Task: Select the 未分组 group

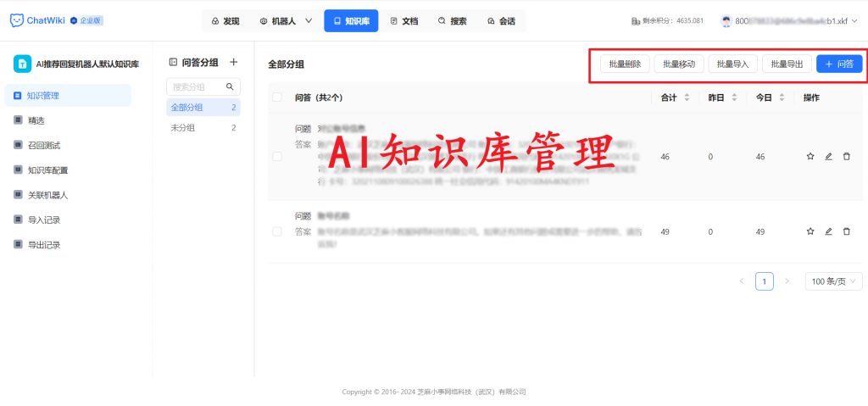Action: point(183,128)
